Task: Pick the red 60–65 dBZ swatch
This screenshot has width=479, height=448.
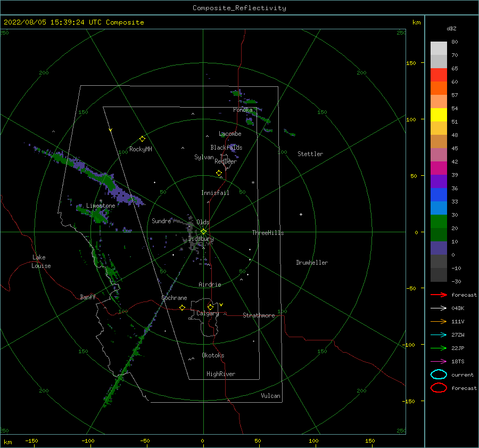Action: 439,75
